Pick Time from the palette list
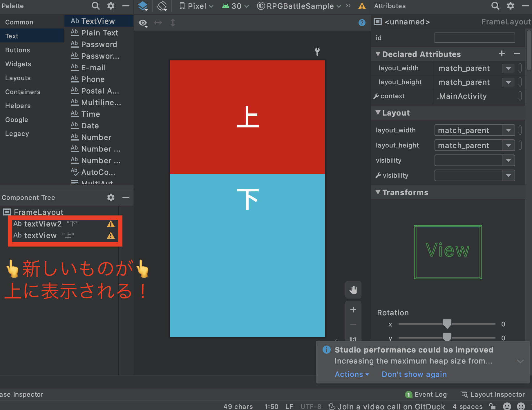The height and width of the screenshot is (410, 532). 99,114
